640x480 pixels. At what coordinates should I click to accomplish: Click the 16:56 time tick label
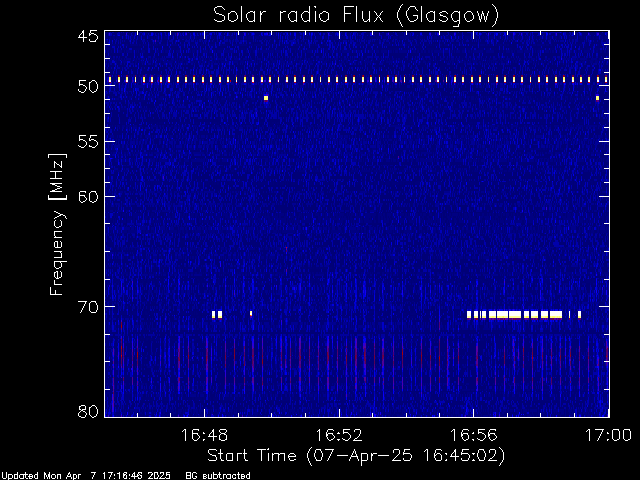click(473, 435)
